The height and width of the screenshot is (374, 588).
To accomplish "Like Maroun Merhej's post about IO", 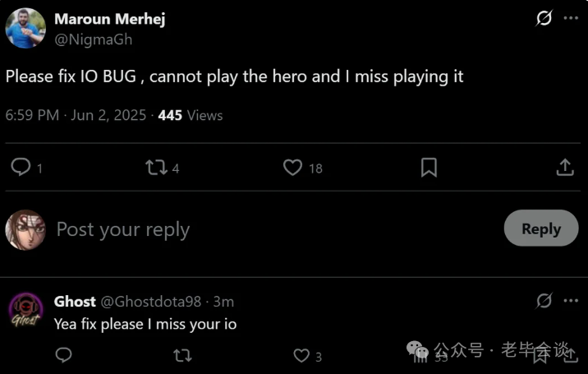I will tap(303, 168).
